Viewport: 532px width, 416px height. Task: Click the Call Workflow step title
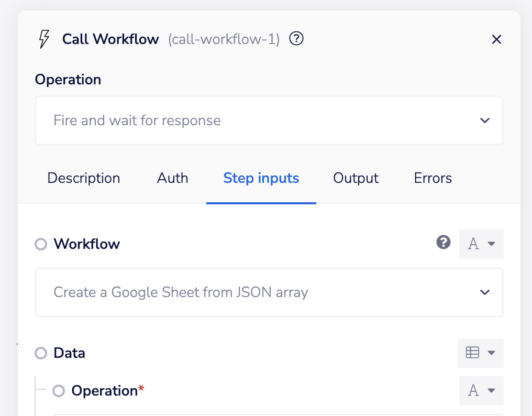[x=110, y=39]
